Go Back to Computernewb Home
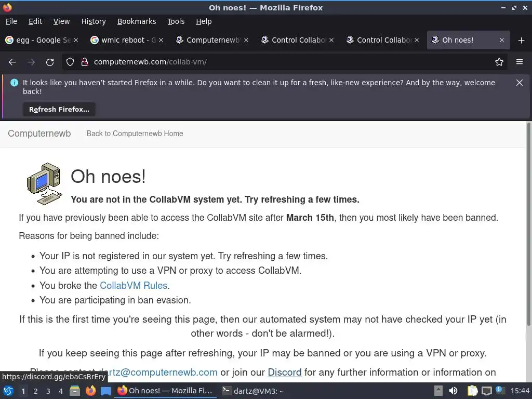This screenshot has width=532, height=399. point(135,134)
